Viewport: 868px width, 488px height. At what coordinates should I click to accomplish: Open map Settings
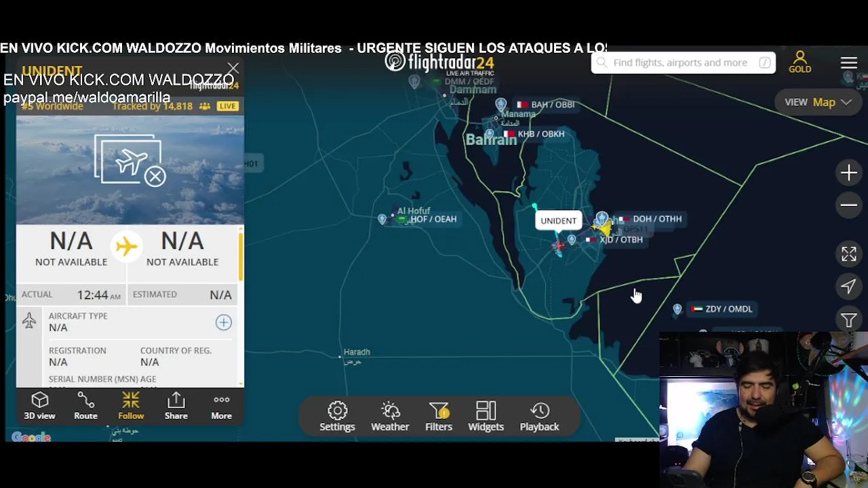(x=337, y=416)
